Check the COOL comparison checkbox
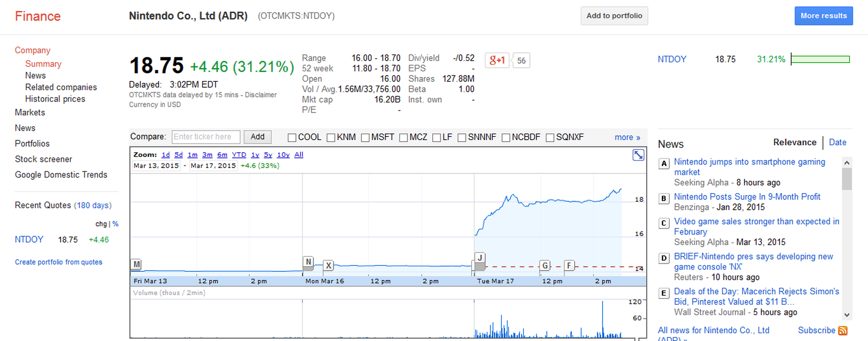 point(292,137)
